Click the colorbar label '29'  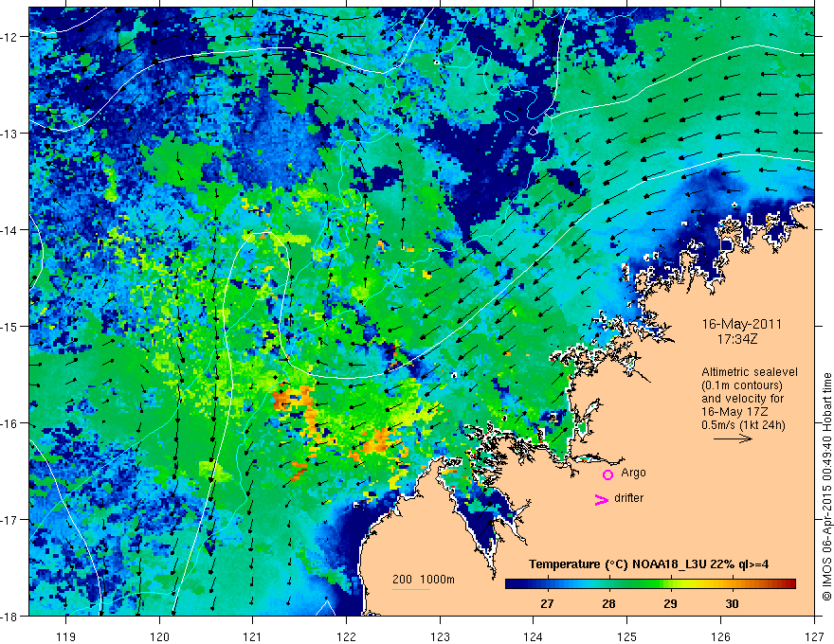tap(671, 603)
